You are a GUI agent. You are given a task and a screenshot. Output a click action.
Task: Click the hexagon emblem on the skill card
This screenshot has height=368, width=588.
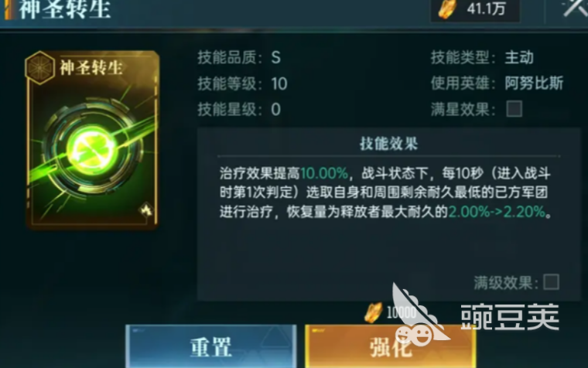coord(39,68)
